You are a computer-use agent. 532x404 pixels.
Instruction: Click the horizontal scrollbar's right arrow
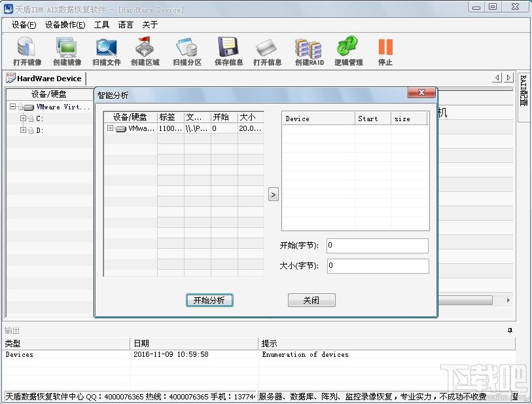(508, 300)
